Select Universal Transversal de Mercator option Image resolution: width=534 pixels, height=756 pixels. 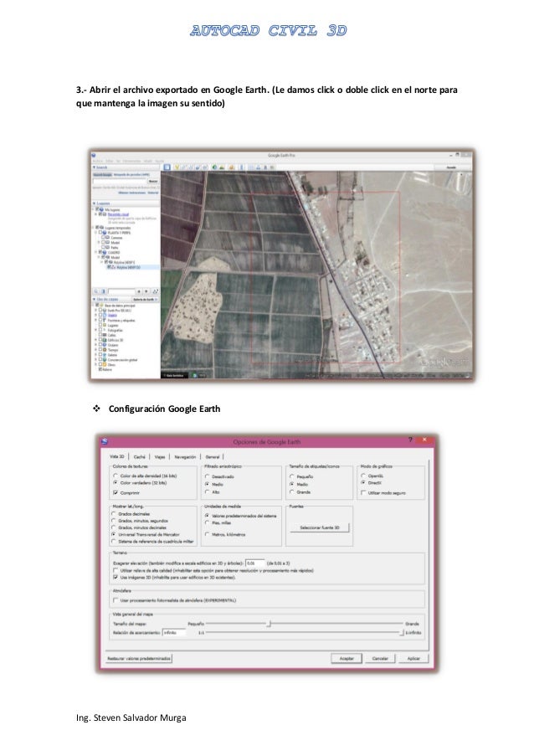(114, 534)
